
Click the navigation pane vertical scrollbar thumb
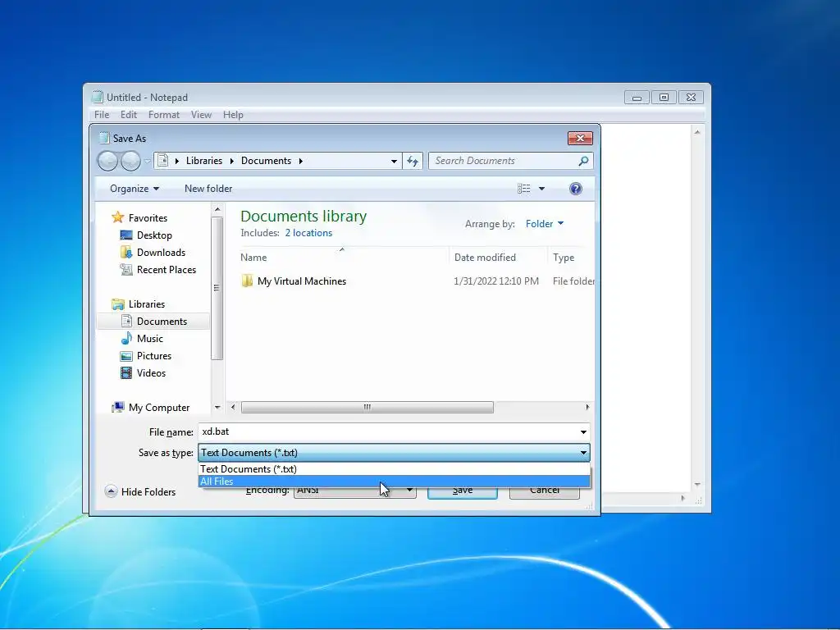pyautogui.click(x=217, y=288)
